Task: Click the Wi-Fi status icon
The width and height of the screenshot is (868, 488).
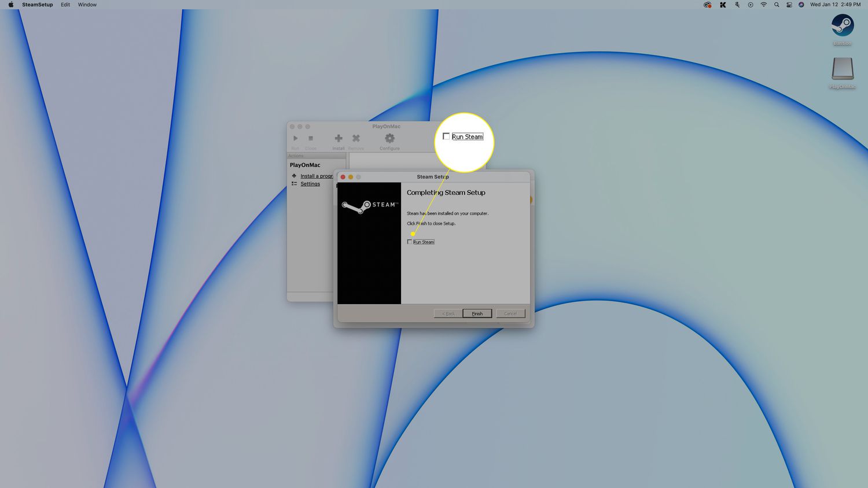Action: click(763, 5)
